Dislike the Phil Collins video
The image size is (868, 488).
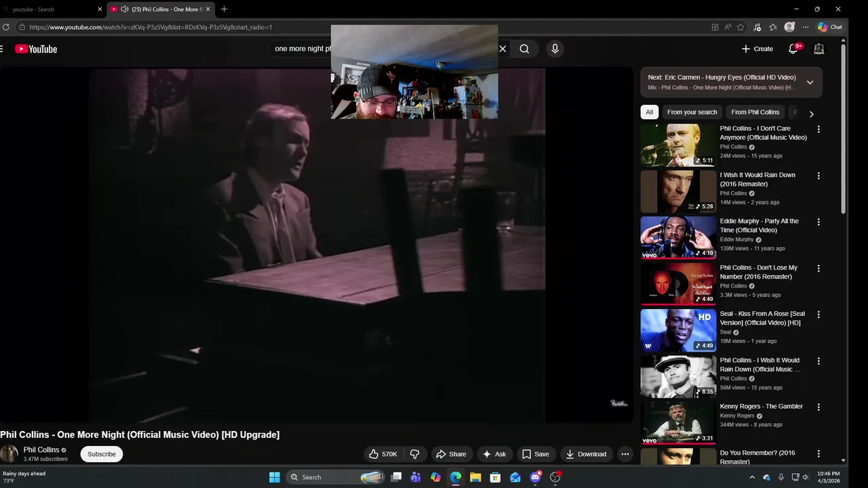415,454
